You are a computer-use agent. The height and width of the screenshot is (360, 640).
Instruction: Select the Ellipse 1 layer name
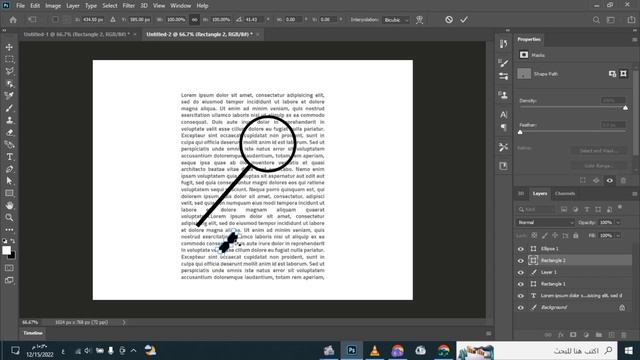click(x=549, y=249)
